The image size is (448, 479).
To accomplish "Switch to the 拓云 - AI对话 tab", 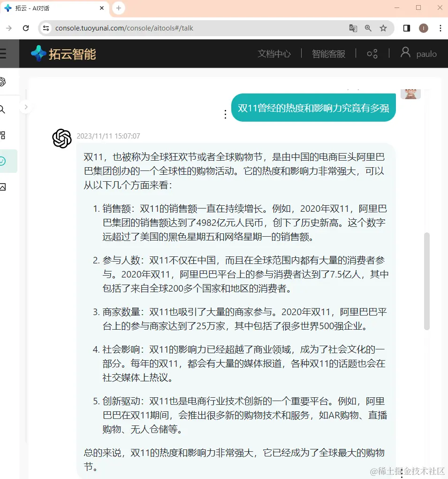I will pyautogui.click(x=52, y=8).
